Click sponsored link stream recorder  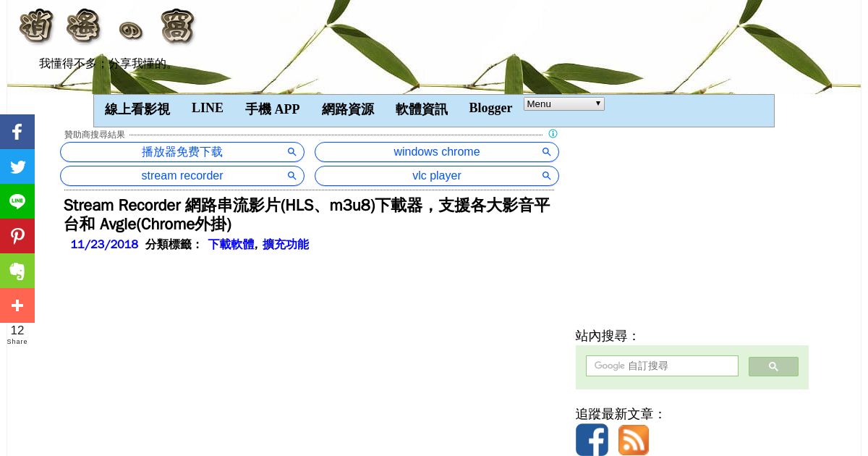(182, 176)
